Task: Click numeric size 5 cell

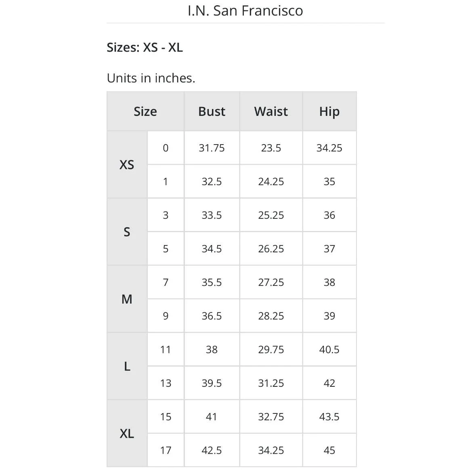Action: (x=166, y=249)
